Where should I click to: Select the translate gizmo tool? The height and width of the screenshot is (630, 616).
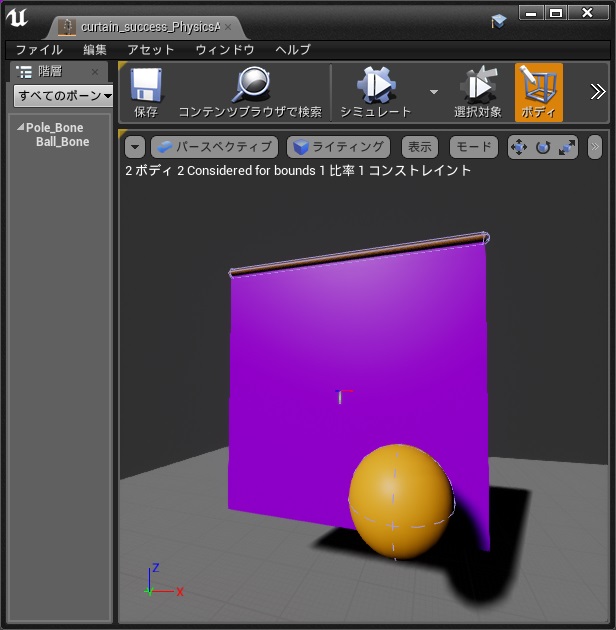[519, 147]
